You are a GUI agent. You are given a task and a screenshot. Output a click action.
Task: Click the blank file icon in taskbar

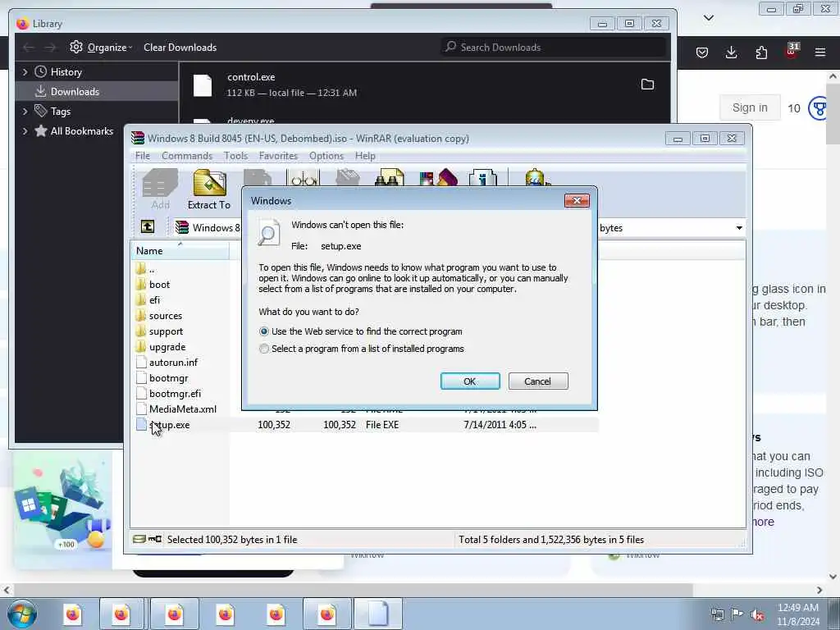[377, 614]
